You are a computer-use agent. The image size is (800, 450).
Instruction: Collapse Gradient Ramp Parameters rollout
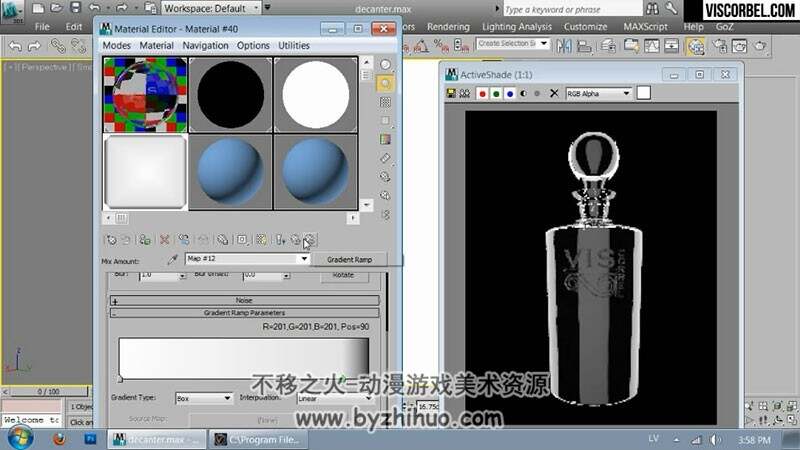coord(244,313)
